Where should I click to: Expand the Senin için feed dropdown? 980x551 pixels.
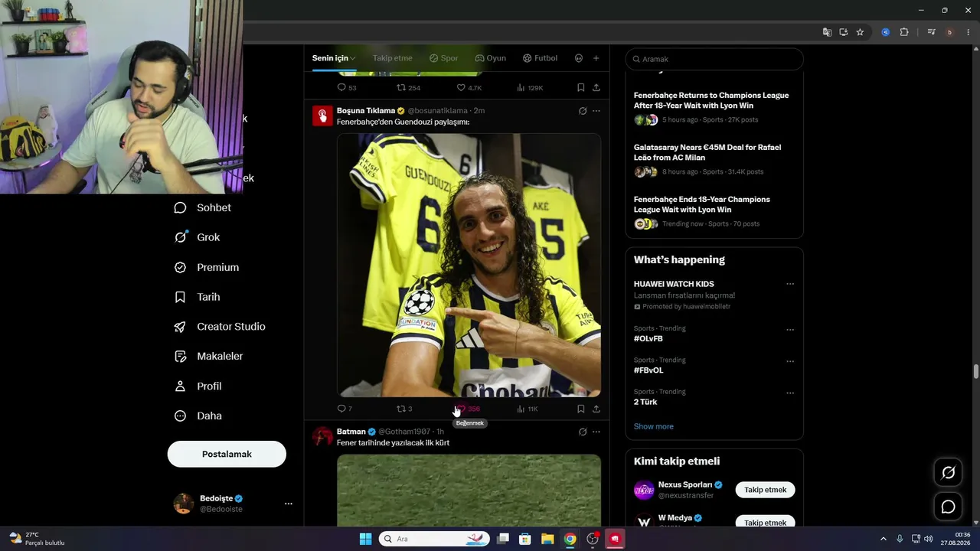(334, 58)
